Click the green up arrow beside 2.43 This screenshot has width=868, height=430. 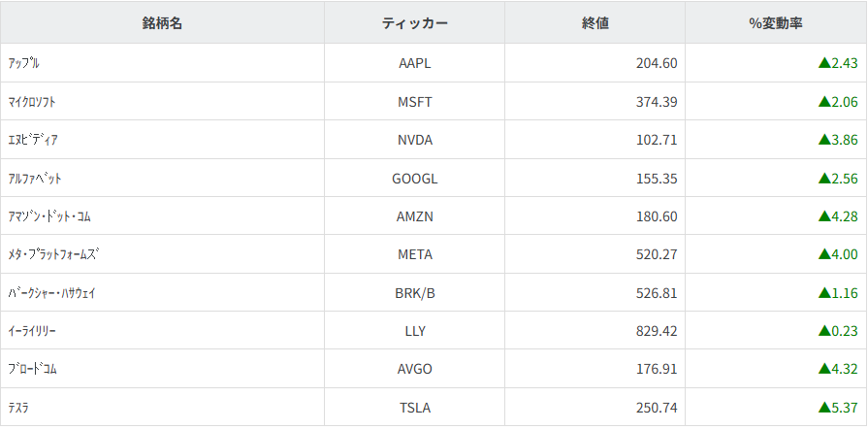pos(824,63)
